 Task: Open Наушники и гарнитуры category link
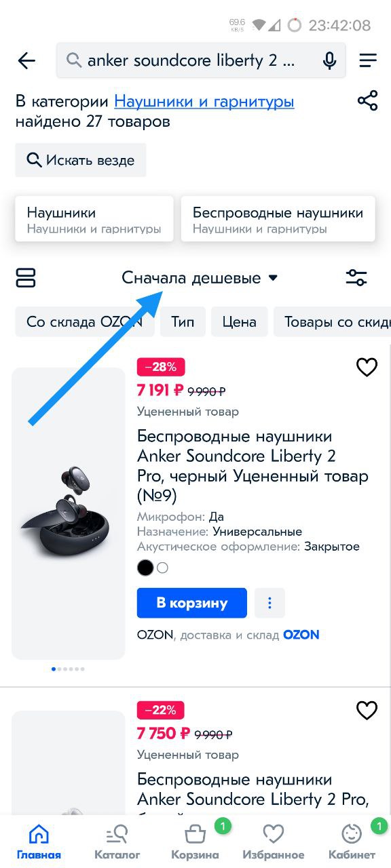[x=204, y=102]
